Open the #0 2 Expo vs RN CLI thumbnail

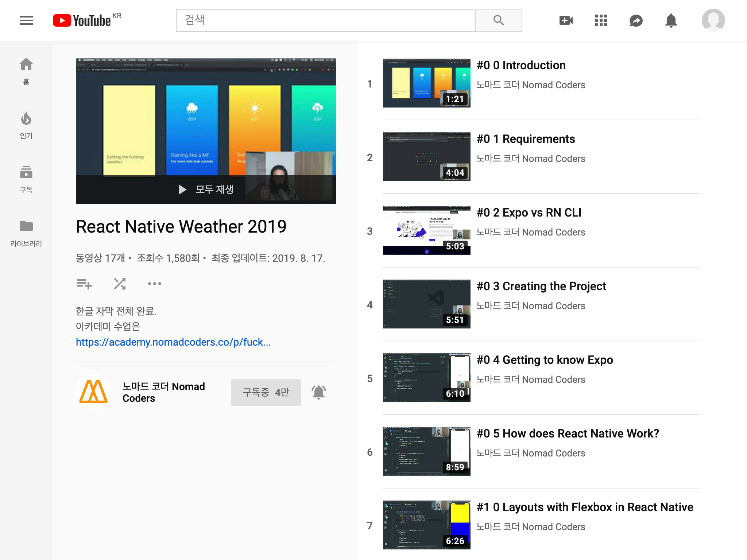point(426,230)
